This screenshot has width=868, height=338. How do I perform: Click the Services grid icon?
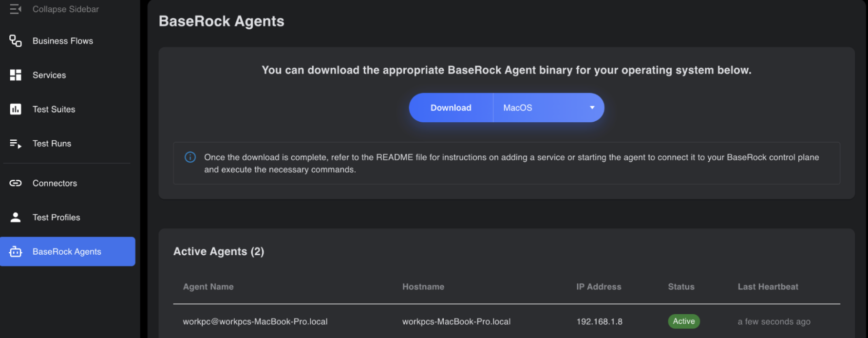(x=16, y=75)
